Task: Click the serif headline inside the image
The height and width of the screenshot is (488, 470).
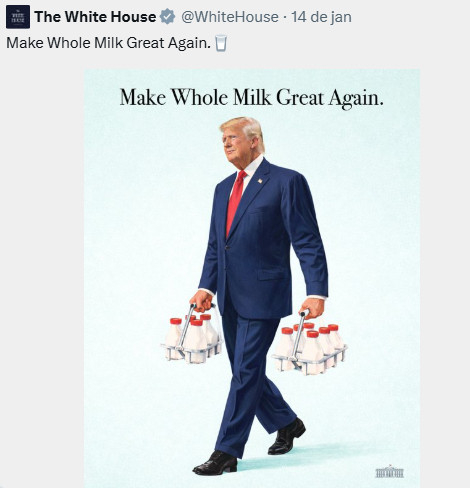Action: pyautogui.click(x=252, y=98)
